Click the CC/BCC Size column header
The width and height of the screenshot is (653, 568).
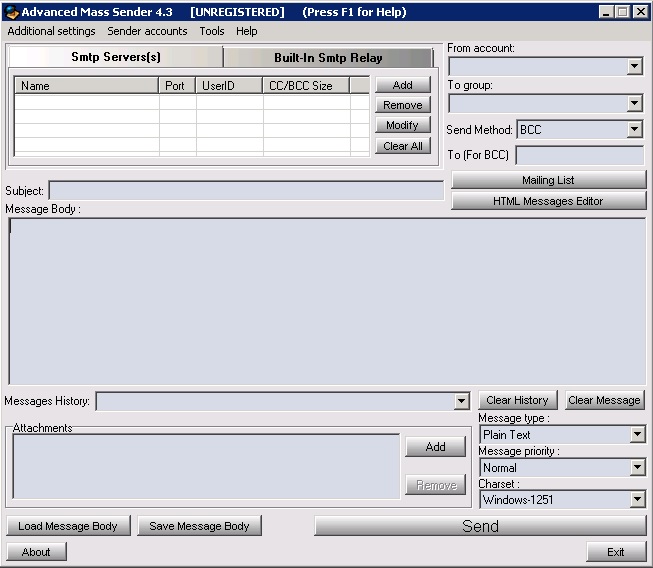[x=307, y=85]
